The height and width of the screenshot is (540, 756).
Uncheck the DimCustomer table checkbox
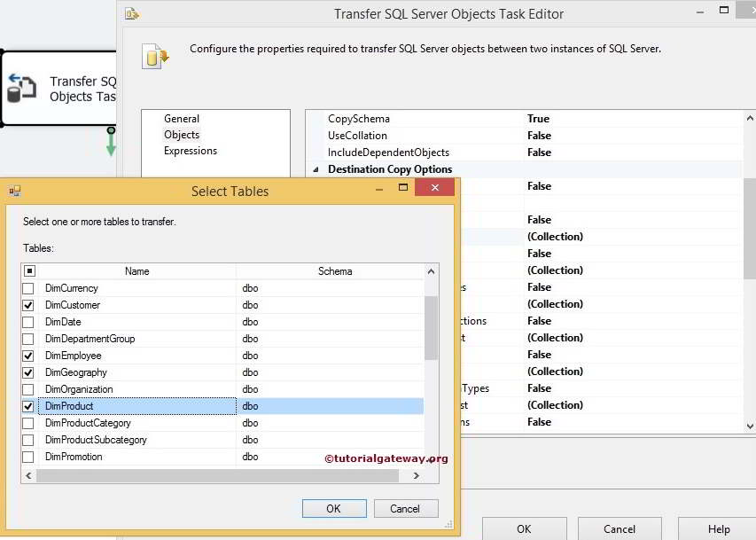click(27, 304)
